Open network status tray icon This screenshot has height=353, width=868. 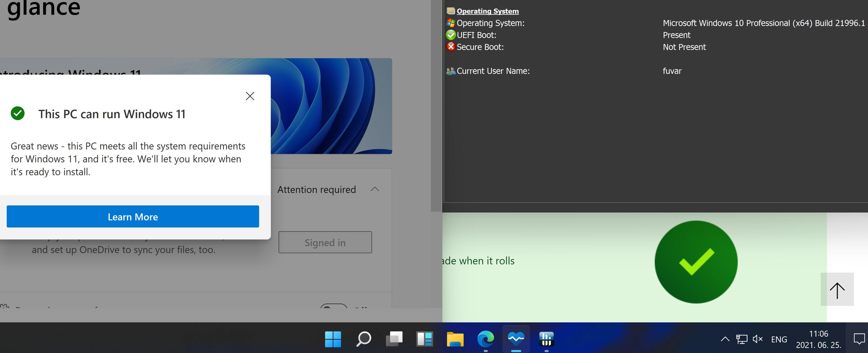(742, 339)
